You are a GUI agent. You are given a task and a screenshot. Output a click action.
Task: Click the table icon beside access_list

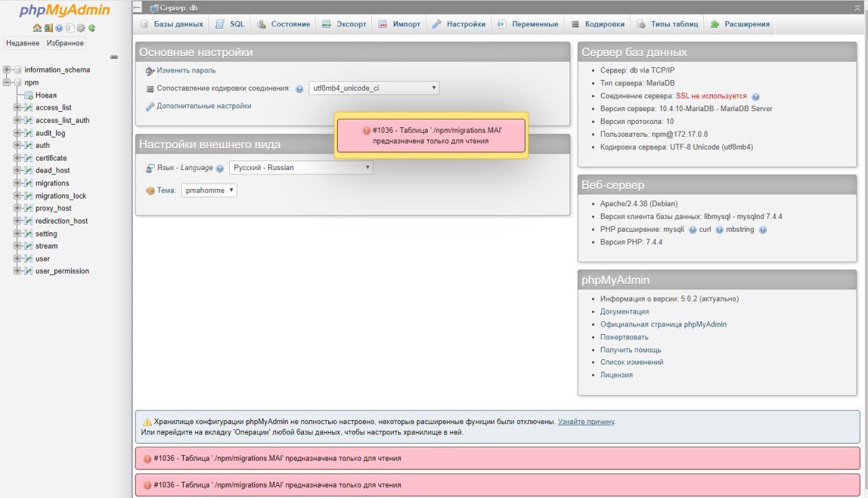click(x=29, y=108)
